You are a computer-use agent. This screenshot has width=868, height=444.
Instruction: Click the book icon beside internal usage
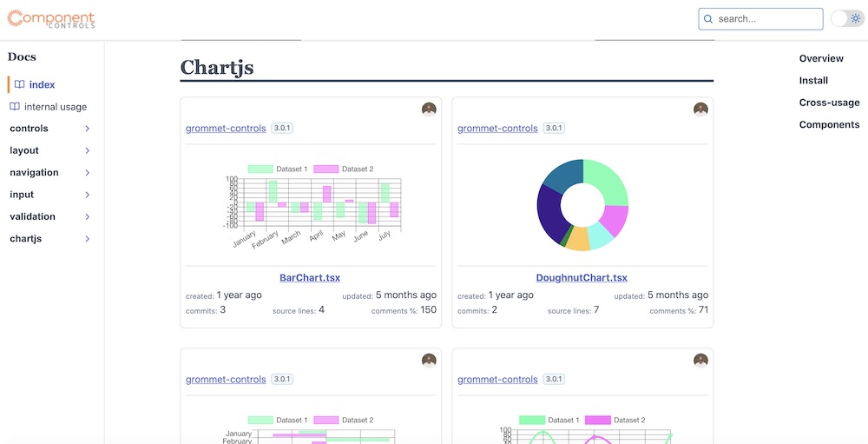click(x=15, y=107)
